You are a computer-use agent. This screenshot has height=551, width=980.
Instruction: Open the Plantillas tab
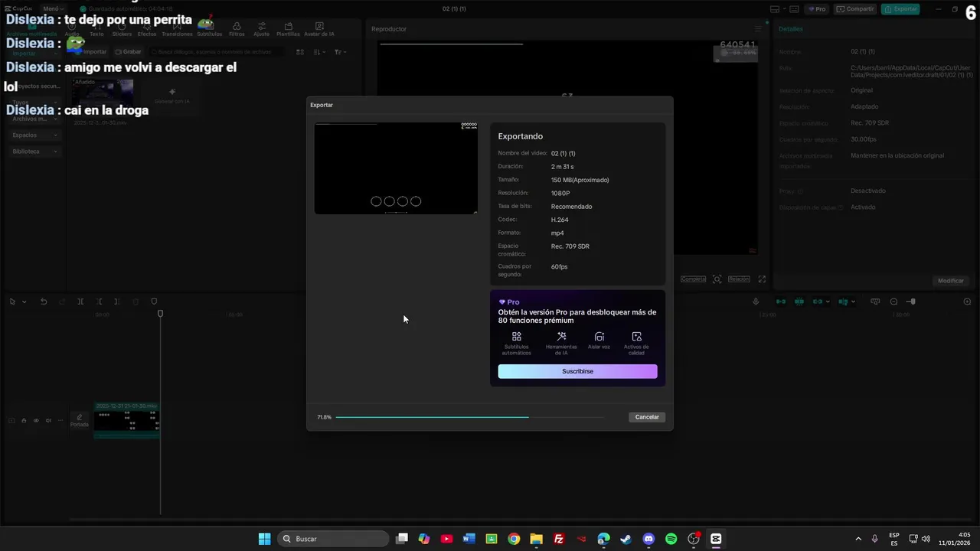(x=288, y=30)
